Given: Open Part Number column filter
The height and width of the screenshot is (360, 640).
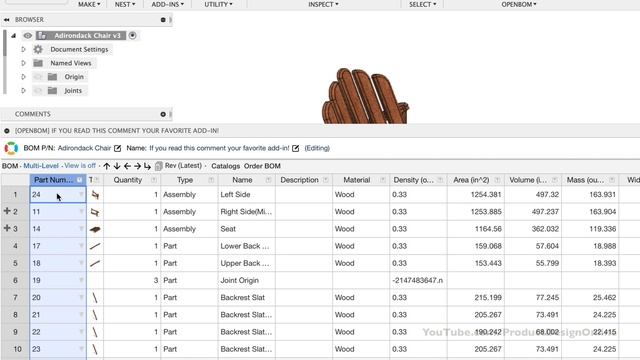Looking at the screenshot, I should [x=80, y=180].
